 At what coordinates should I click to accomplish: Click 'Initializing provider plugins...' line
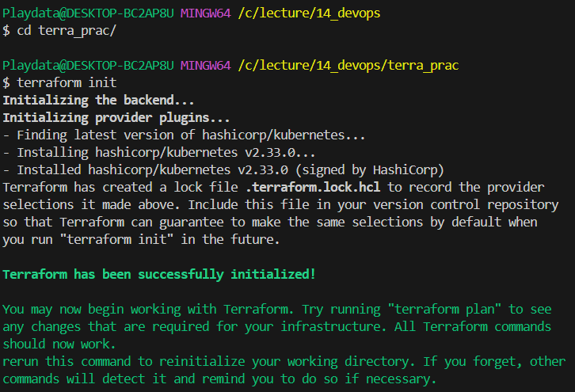point(116,118)
